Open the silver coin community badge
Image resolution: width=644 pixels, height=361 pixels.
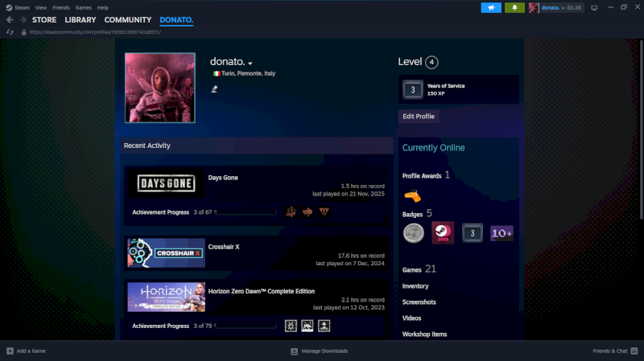click(413, 233)
